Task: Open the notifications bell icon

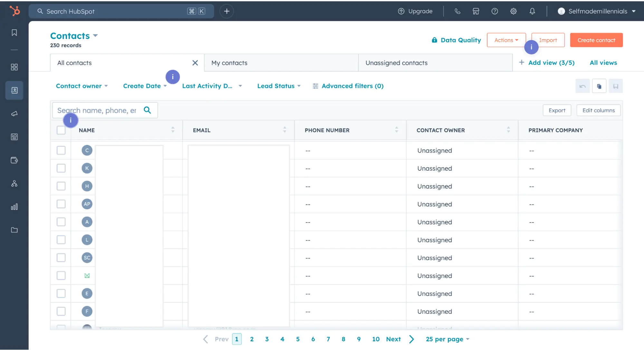Action: coord(532,11)
